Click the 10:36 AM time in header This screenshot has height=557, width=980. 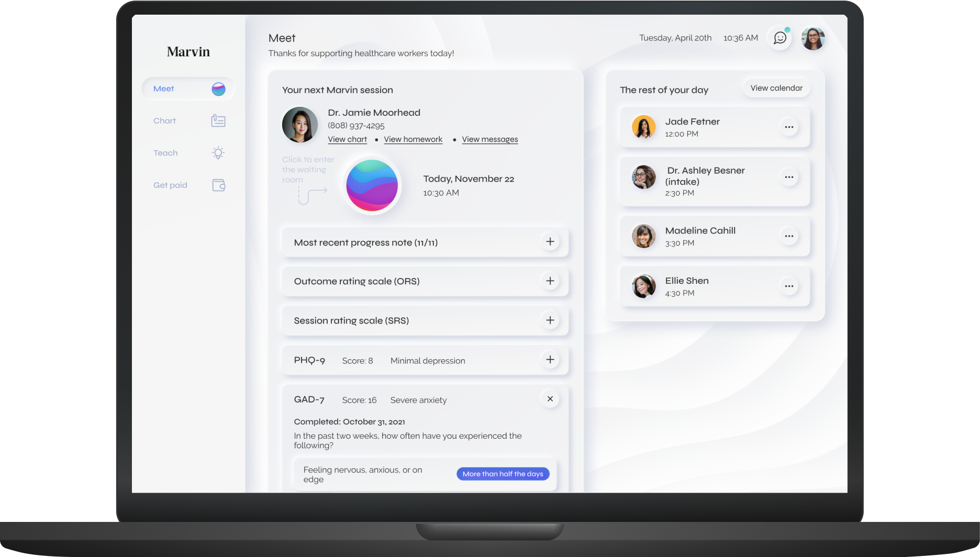click(740, 38)
